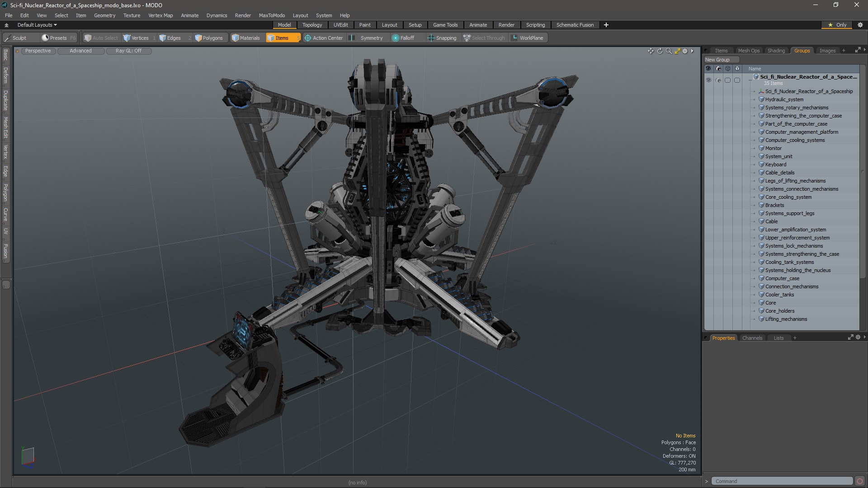868x488 pixels.
Task: Open viewport settings gear icon
Action: [x=685, y=51]
